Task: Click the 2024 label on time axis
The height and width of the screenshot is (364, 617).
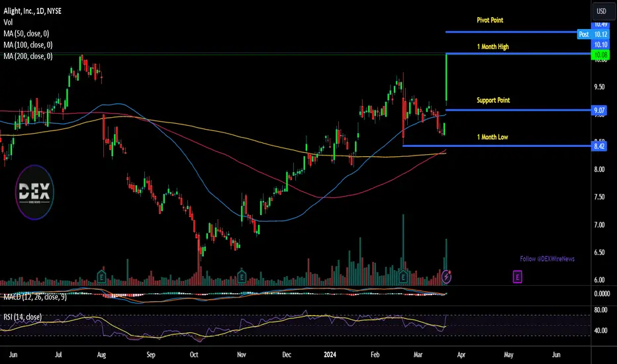Action: tap(330, 355)
